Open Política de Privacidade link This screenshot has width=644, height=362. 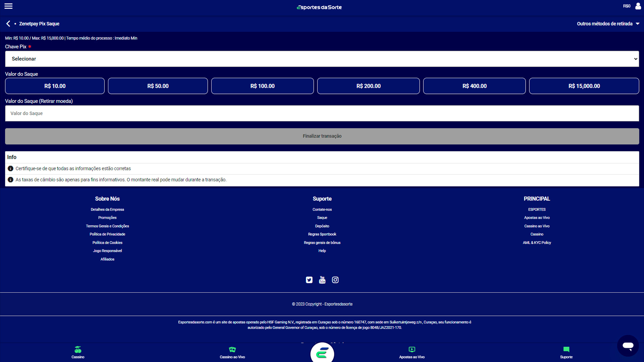[x=107, y=234]
